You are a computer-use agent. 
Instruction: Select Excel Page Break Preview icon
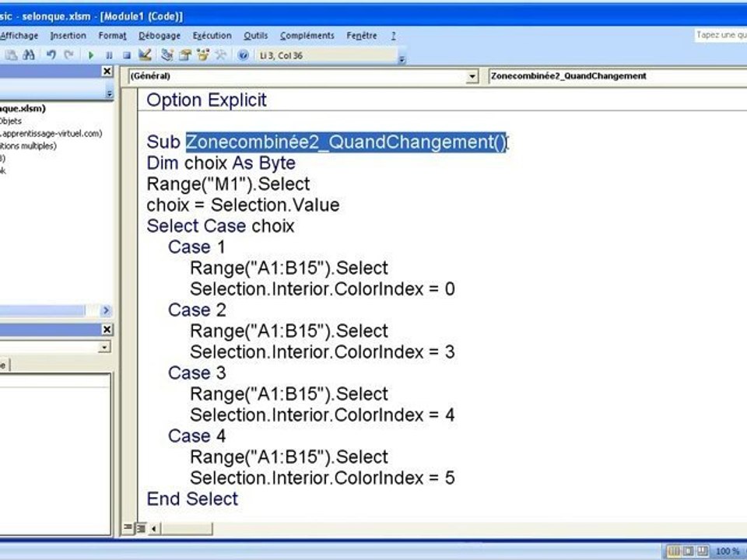pos(703,551)
